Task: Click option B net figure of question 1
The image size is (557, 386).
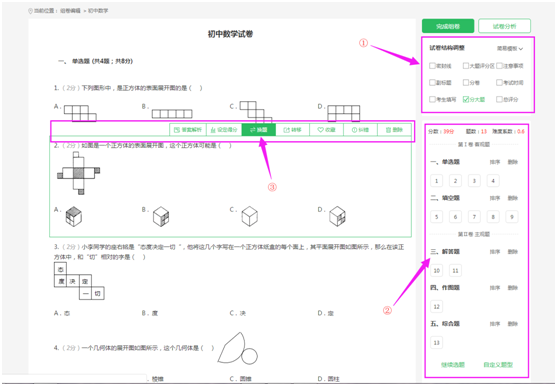Action: coord(172,114)
